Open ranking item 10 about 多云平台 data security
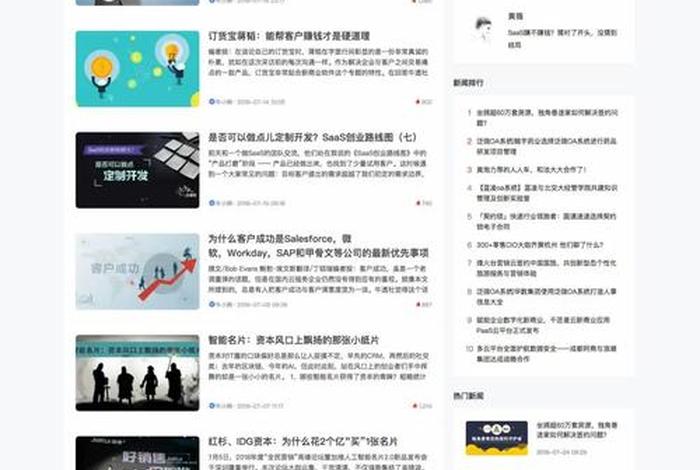Image resolution: width=700 pixels, height=470 pixels. 546,354
